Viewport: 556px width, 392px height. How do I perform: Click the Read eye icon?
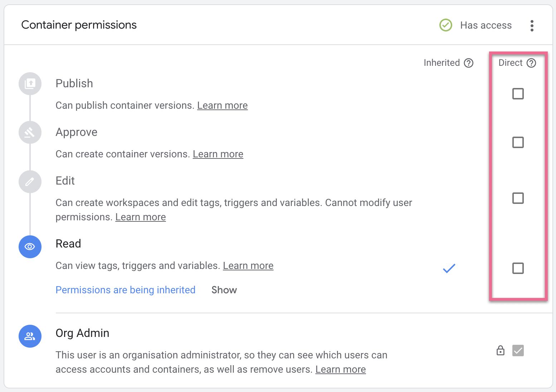click(x=30, y=247)
